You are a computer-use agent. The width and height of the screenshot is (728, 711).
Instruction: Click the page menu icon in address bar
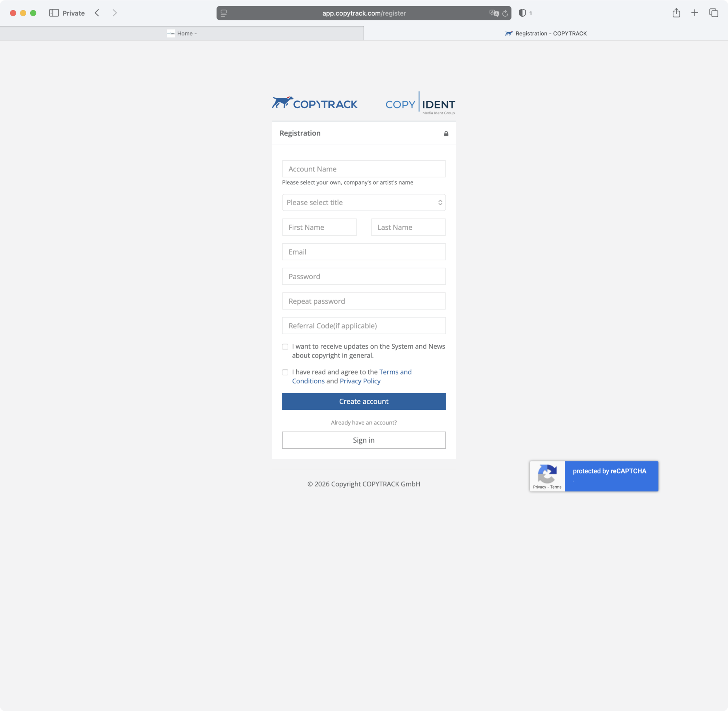[223, 13]
